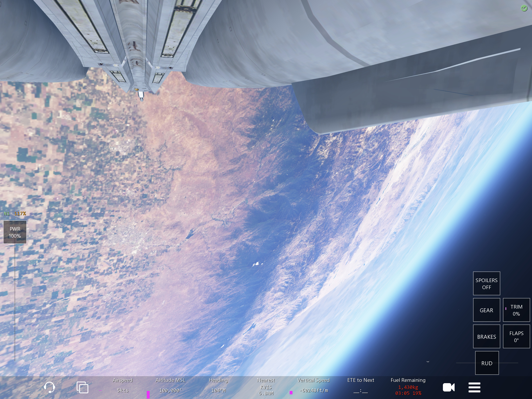Select the Airspeed status readout
Viewport: 532px width, 399px height.
point(123,385)
